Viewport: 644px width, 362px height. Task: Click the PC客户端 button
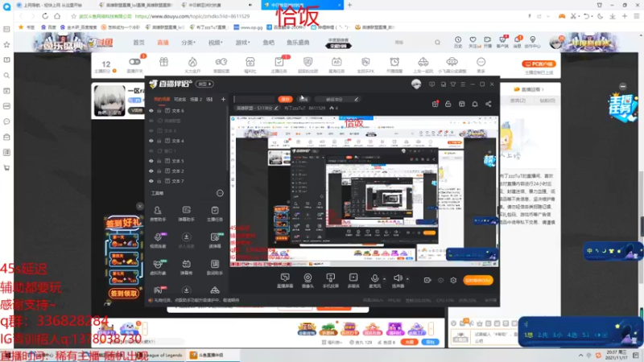(x=539, y=64)
